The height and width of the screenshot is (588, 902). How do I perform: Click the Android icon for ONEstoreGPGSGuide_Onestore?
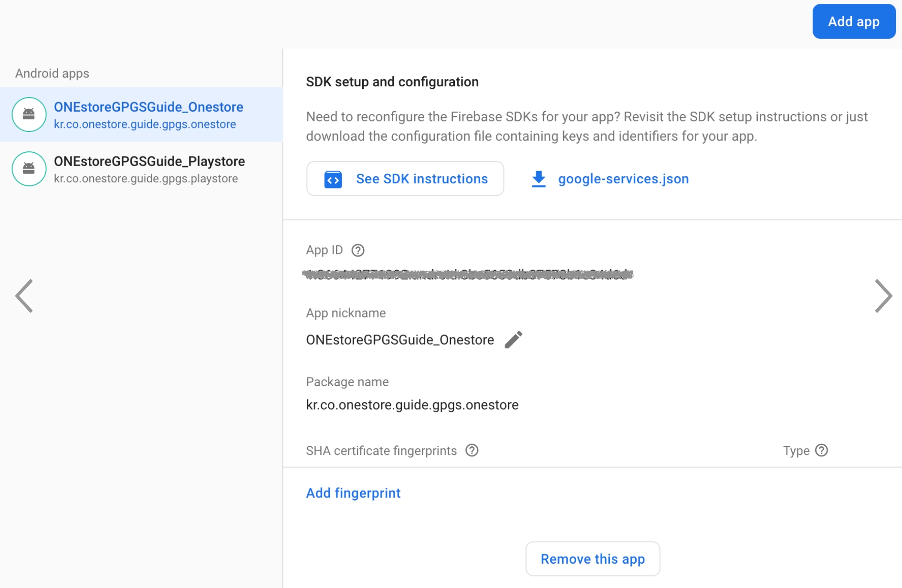pyautogui.click(x=29, y=115)
